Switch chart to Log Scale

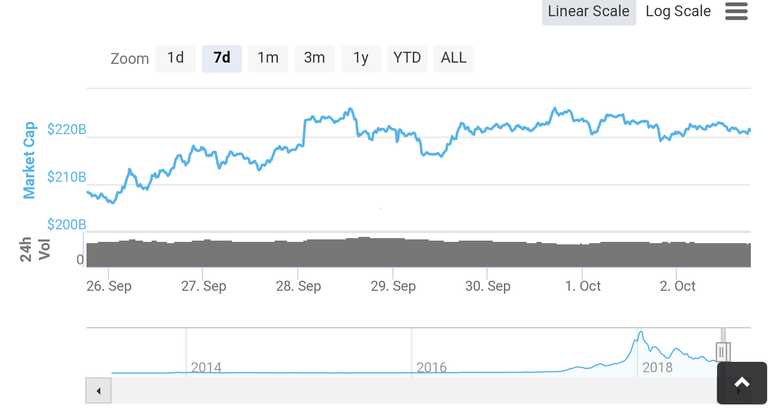click(678, 11)
